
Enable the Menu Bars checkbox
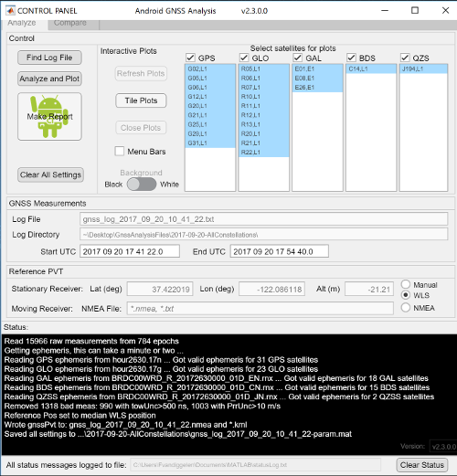120,151
